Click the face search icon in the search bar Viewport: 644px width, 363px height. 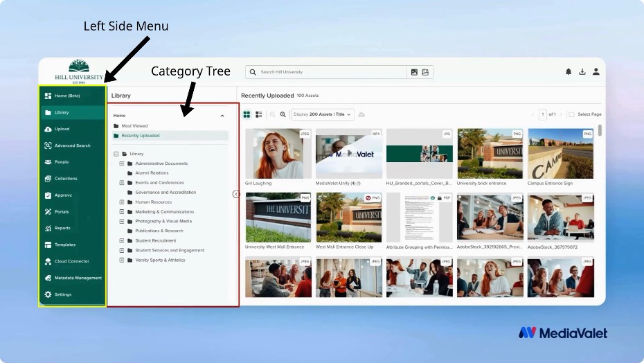coord(425,72)
